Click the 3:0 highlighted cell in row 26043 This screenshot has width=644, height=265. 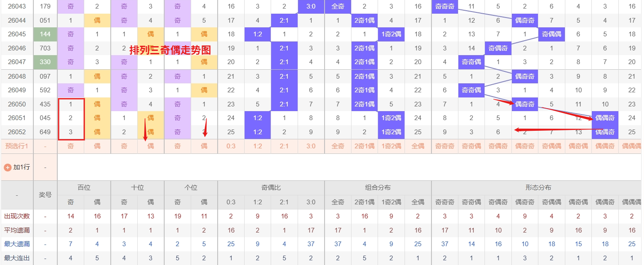click(x=311, y=6)
